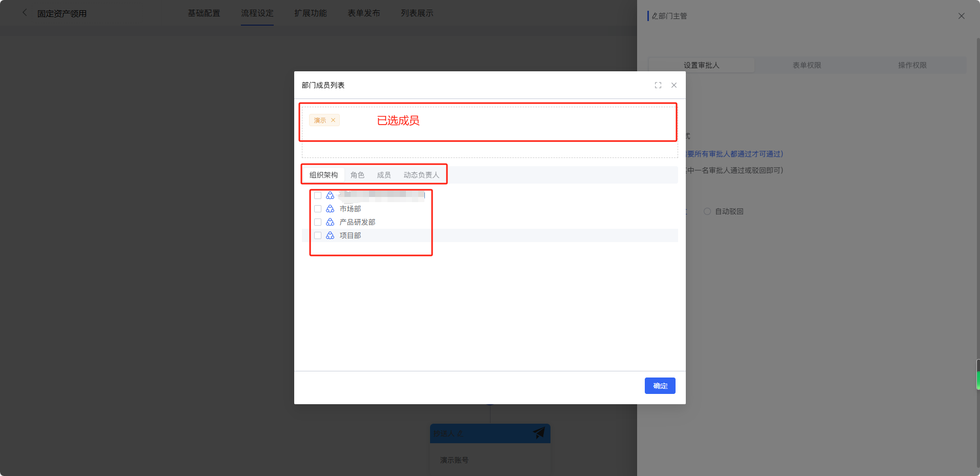Go back using the header arrow
The image size is (980, 476).
(25, 13)
